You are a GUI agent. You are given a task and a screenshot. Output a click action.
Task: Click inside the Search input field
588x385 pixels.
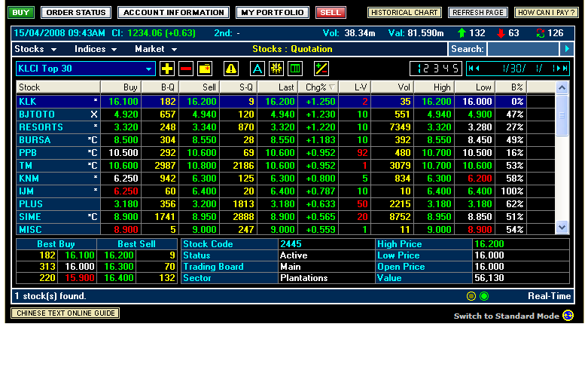[522, 49]
